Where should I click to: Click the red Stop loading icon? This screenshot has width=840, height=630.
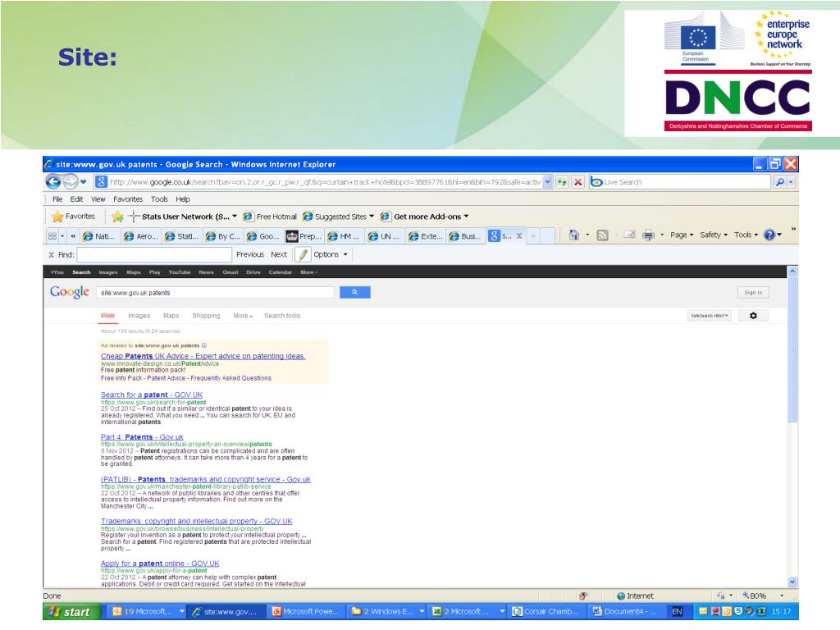tap(577, 182)
